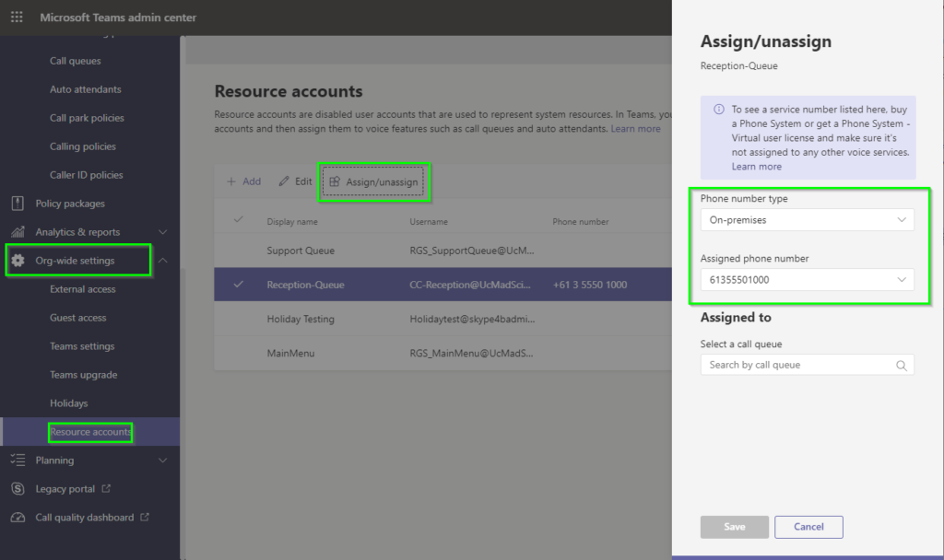
Task: Open Caller ID policies in the sidebar
Action: (86, 175)
